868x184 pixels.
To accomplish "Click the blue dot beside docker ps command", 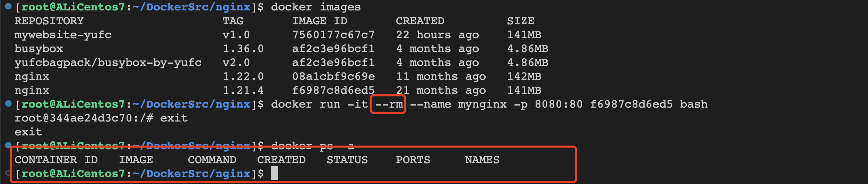I will pyautogui.click(x=8, y=145).
